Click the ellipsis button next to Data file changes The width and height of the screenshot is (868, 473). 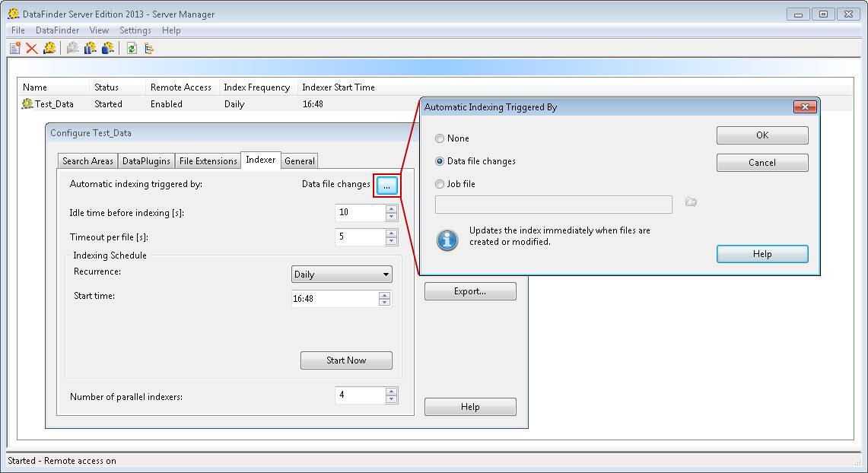[x=386, y=186]
